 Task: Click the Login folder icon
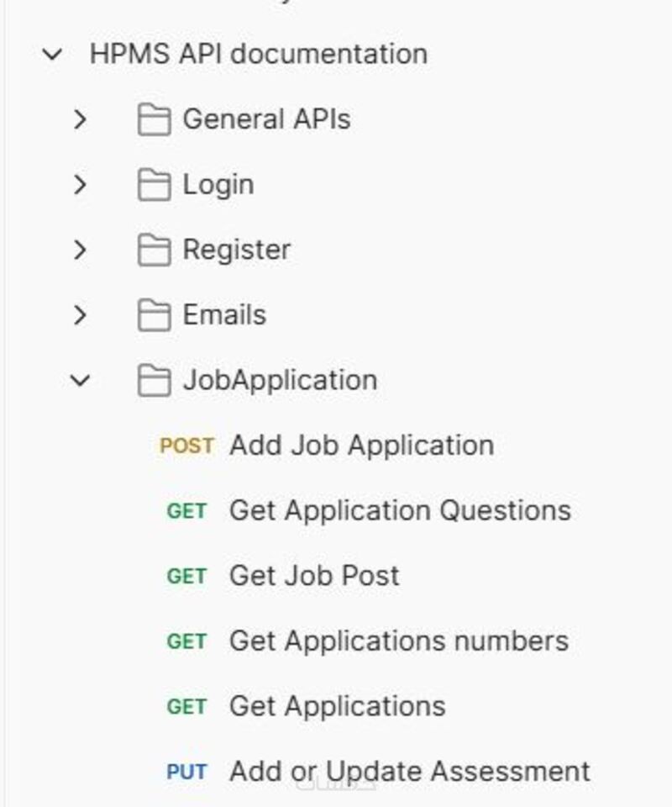[x=154, y=185]
